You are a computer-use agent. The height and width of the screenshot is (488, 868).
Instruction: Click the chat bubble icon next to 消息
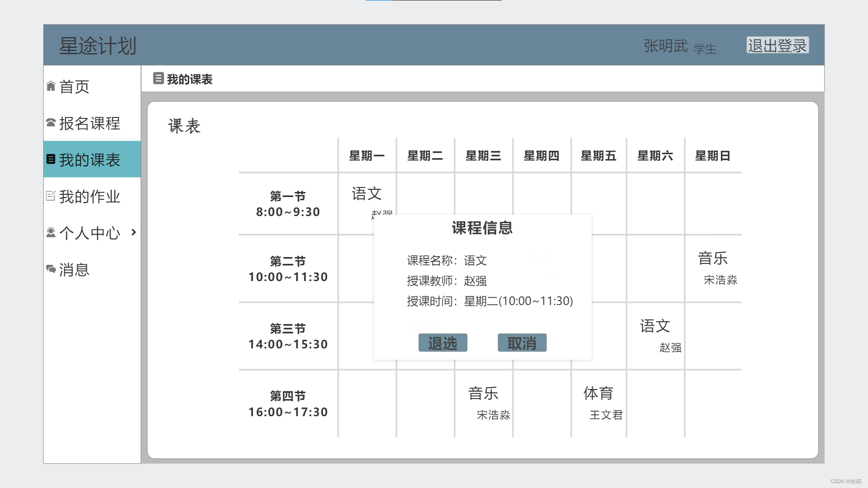click(x=51, y=269)
